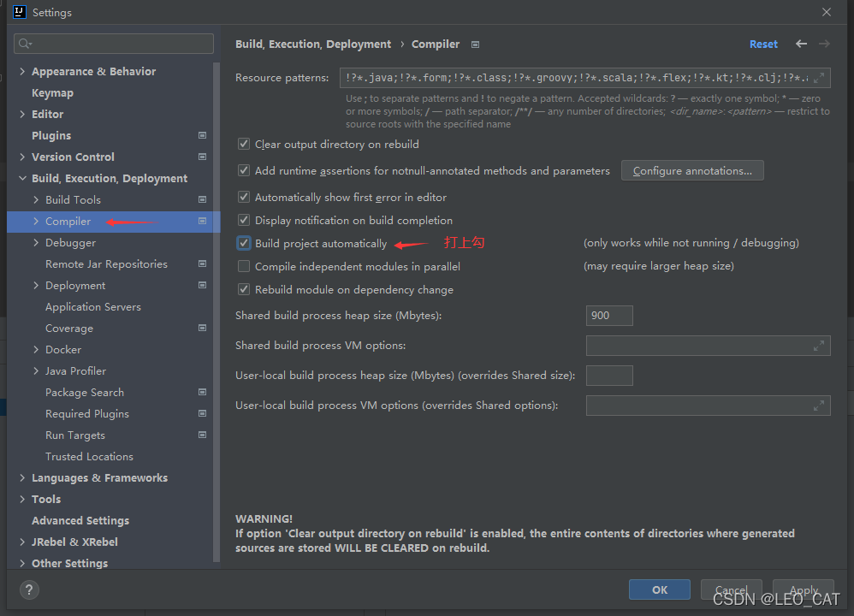Click the gear icon next to Compiler breadcrumb
Image resolution: width=854 pixels, height=616 pixels.
click(475, 44)
